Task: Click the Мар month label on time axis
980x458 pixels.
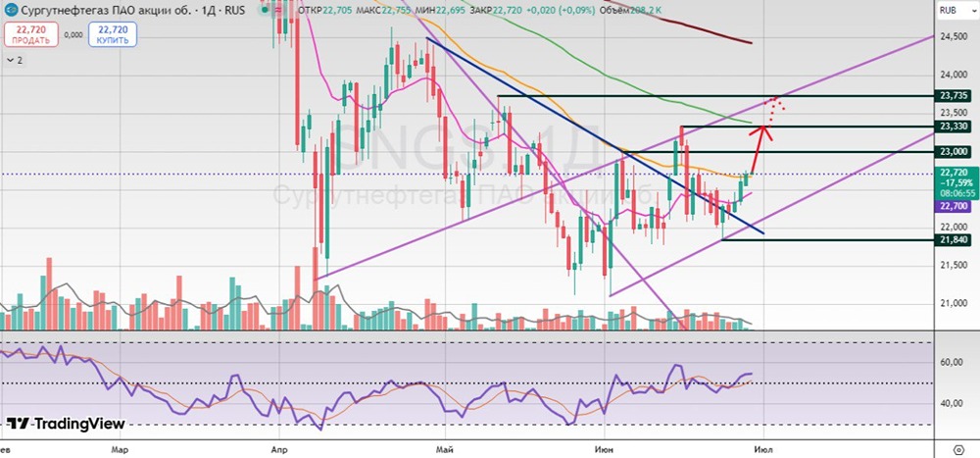Action: [x=120, y=449]
